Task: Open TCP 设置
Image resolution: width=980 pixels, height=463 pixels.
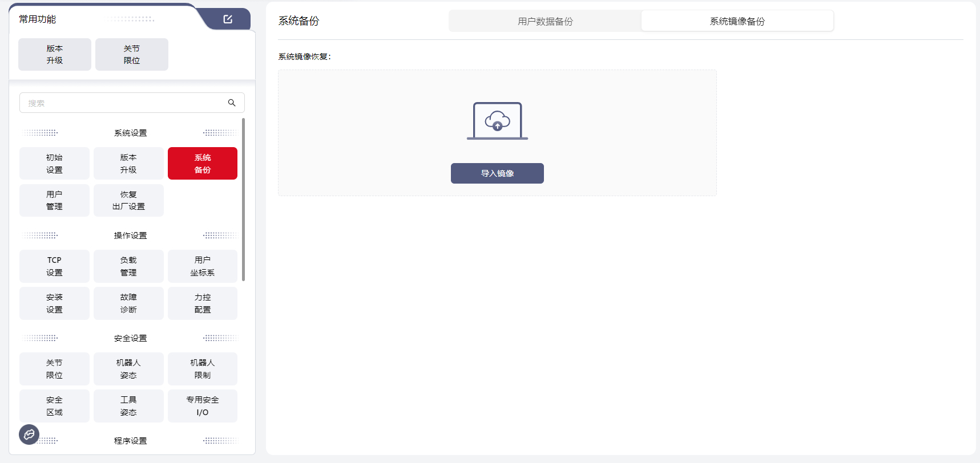Action: [54, 266]
